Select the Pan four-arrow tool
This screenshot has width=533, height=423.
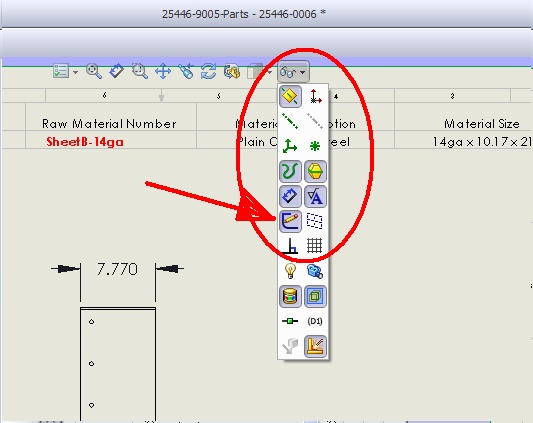(163, 71)
